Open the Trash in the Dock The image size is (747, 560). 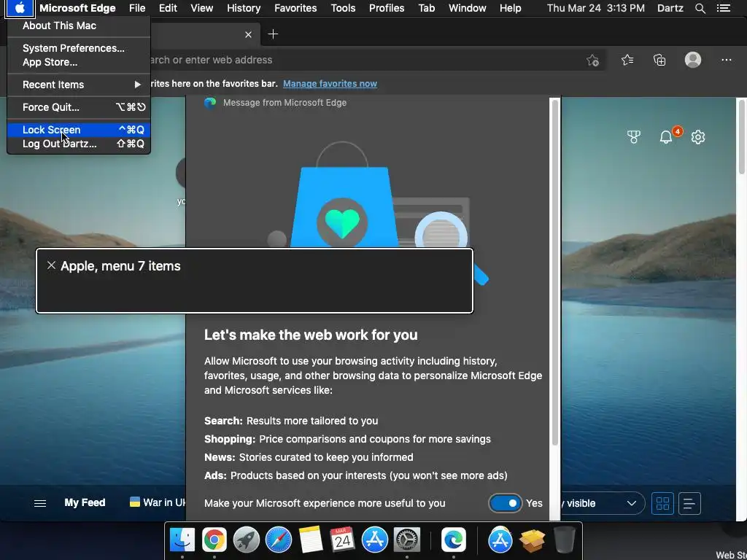pyautogui.click(x=564, y=540)
